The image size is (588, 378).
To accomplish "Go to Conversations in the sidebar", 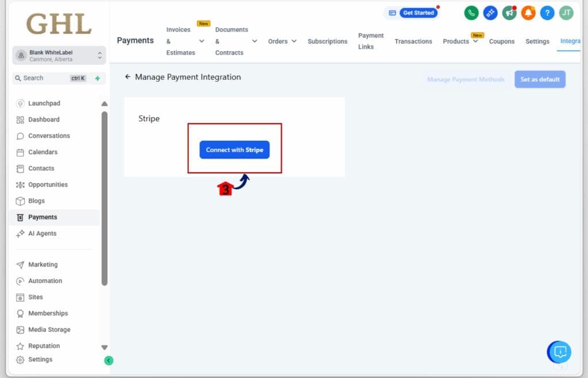I will (x=42, y=136).
